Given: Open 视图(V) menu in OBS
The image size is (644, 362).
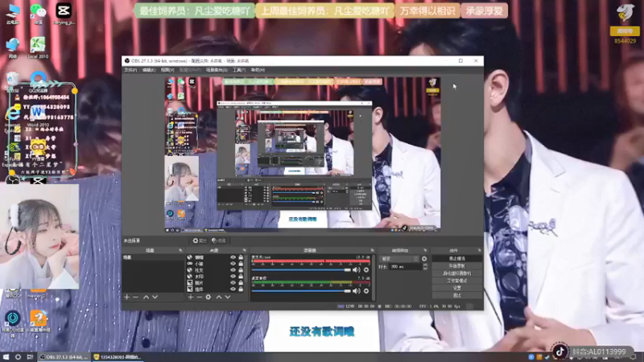Looking at the screenshot, I should click(x=167, y=70).
